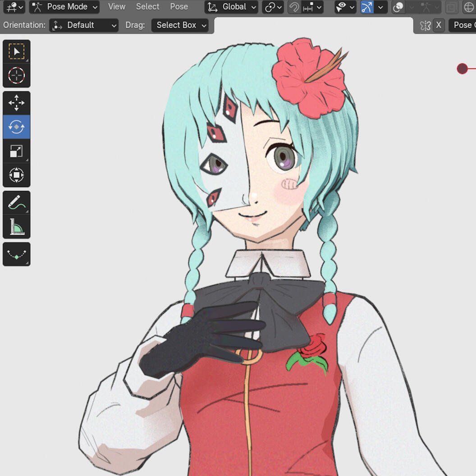Open the gizmo options arrow
476x476 pixels.
(x=381, y=7)
